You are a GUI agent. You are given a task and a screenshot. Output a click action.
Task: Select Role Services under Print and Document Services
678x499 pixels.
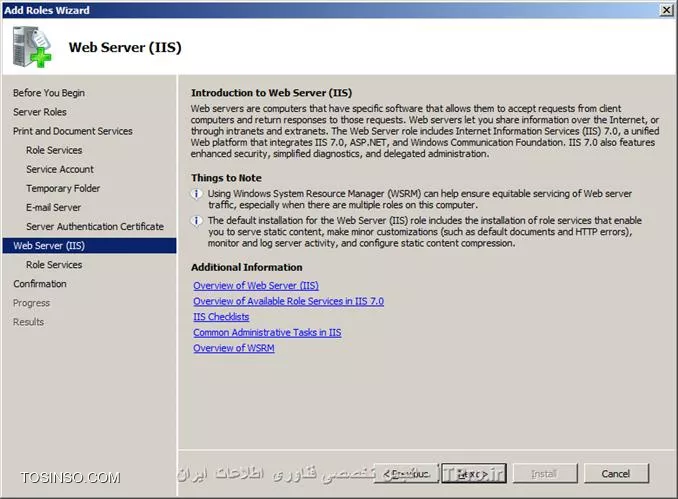point(54,150)
